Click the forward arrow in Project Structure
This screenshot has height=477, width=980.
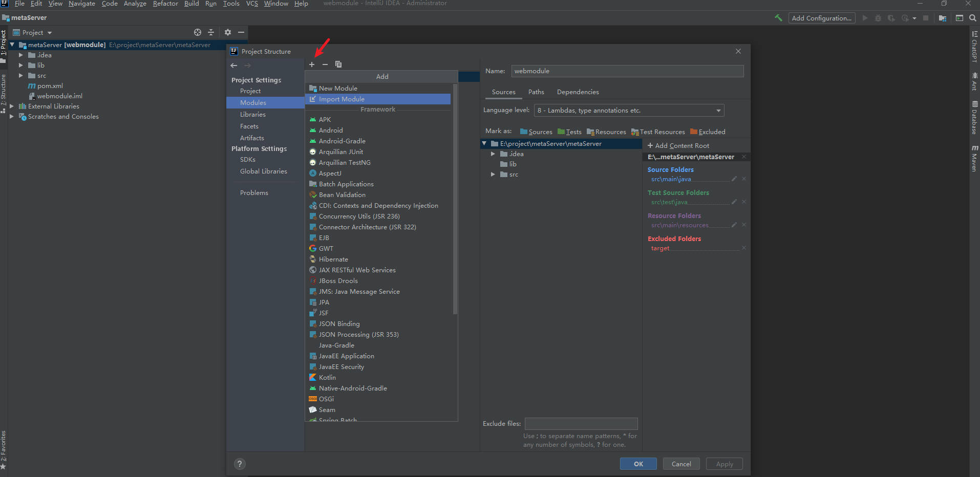click(247, 66)
